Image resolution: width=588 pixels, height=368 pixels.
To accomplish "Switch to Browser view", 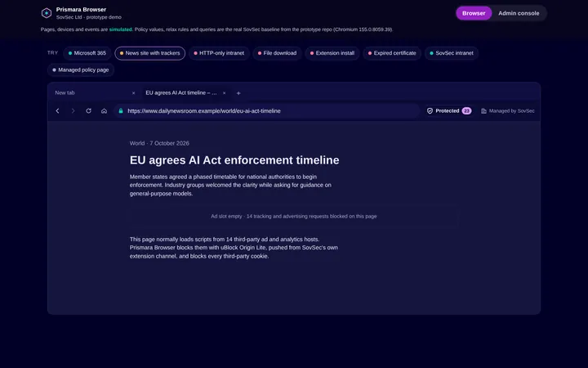I will point(474,13).
